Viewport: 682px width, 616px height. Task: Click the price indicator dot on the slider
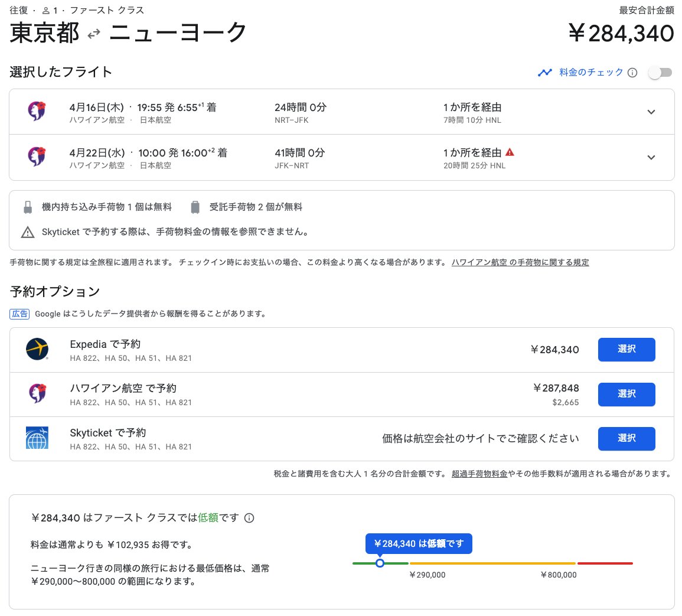(380, 563)
